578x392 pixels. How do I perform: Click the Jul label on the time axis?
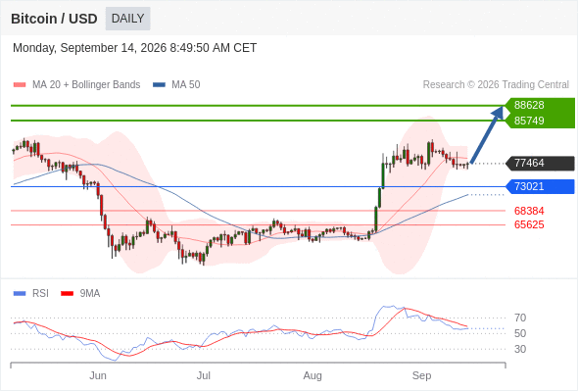click(x=204, y=375)
